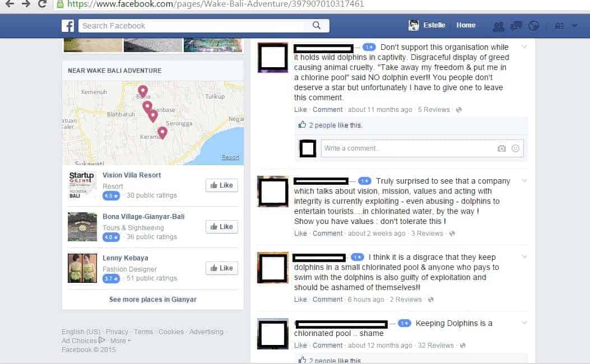Open Estelle profile in top bar
The width and height of the screenshot is (590, 364).
coord(427,25)
